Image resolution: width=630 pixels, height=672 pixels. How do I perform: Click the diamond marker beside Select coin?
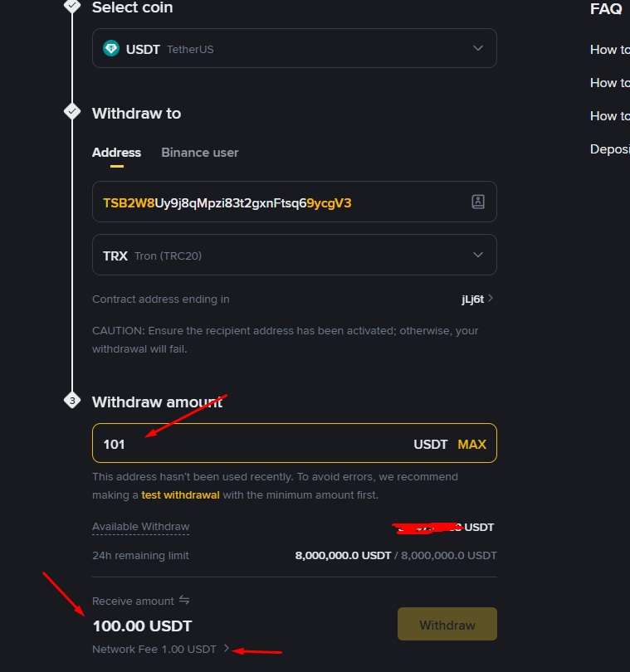[72, 5]
